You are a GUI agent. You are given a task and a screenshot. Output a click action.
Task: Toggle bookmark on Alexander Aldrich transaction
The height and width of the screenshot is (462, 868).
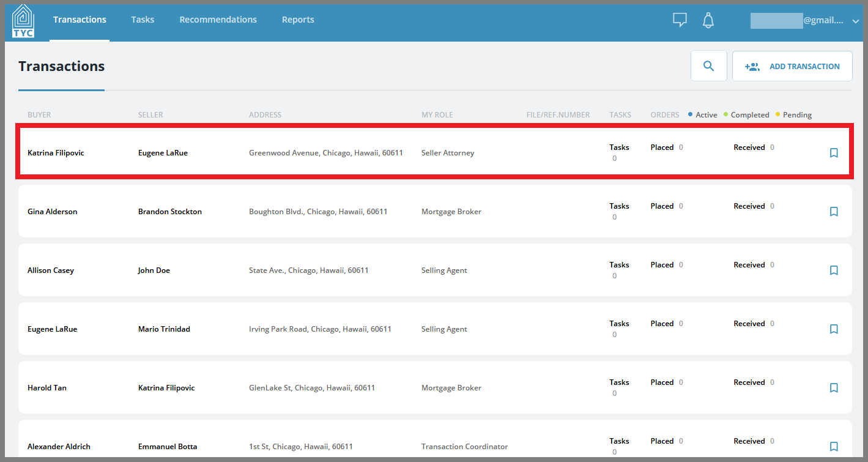(x=834, y=447)
